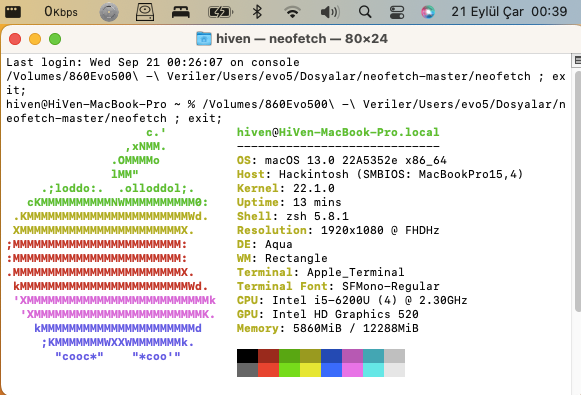Image resolution: width=581 pixels, height=395 pixels.
Task: Click the dark red color block
Action: coord(268,356)
